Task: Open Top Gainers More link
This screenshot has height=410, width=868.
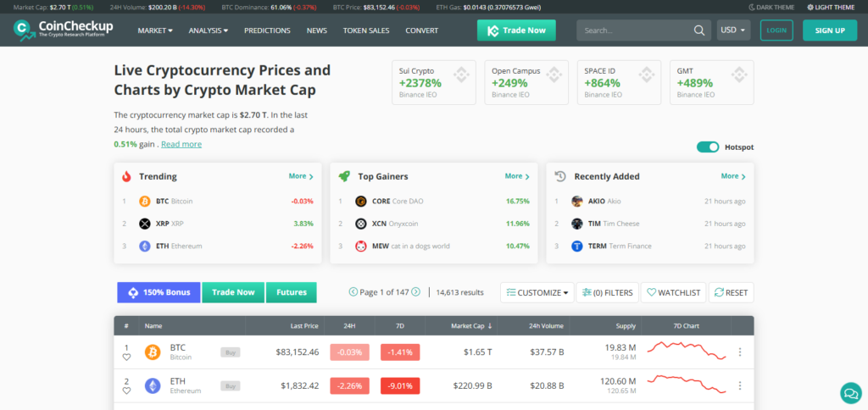Action: (517, 176)
